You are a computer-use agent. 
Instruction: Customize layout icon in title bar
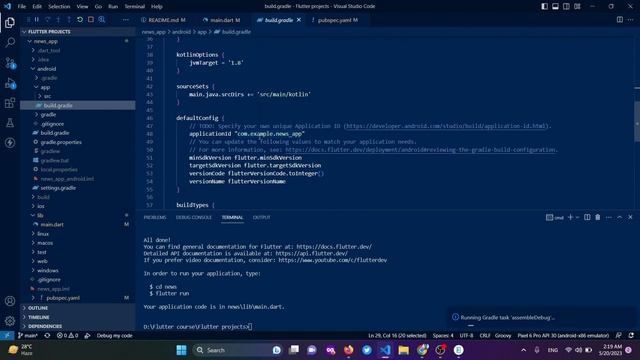pos(577,6)
